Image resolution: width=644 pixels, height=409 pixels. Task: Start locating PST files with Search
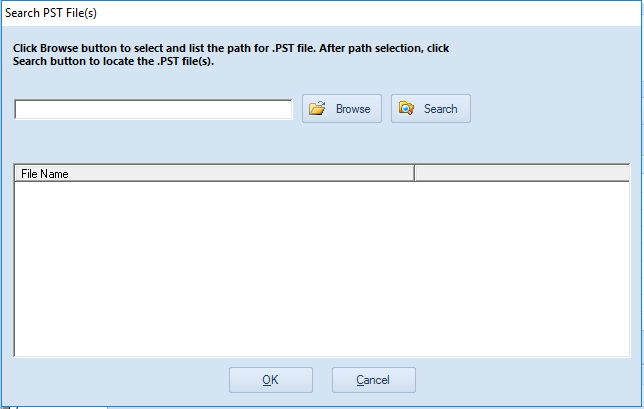tap(431, 108)
